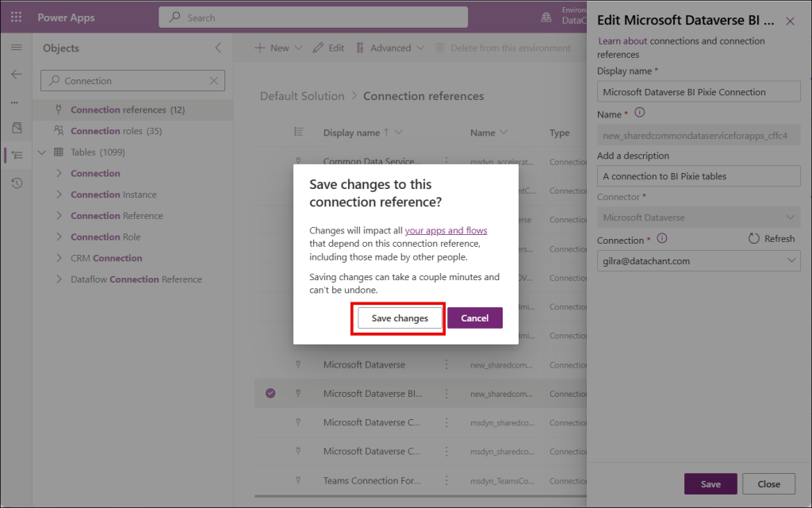The height and width of the screenshot is (508, 812).
Task: Confirm with the Save changes button
Action: [400, 318]
